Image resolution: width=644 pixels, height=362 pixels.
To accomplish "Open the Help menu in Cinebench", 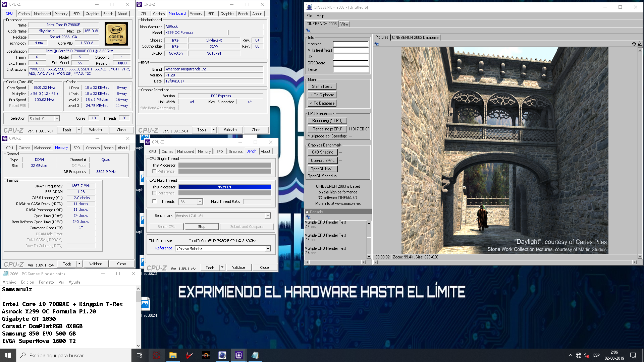I will click(x=320, y=16).
